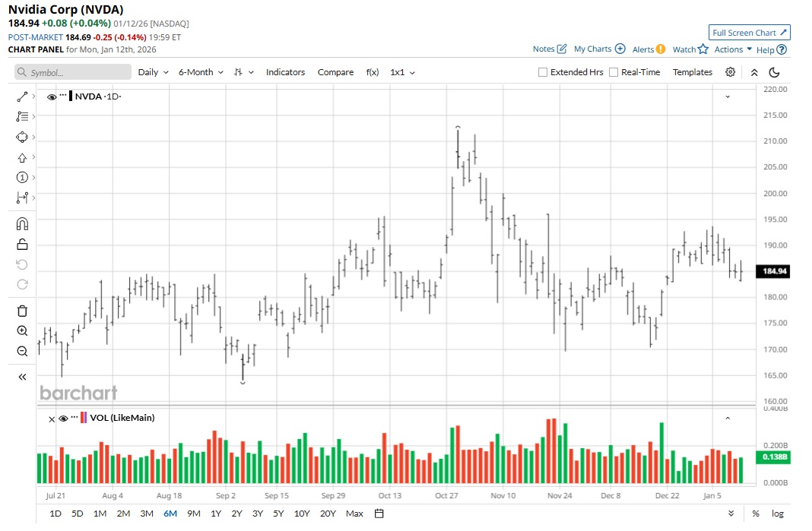812x531 pixels.
Task: Select the 1D range tab
Action: point(56,514)
